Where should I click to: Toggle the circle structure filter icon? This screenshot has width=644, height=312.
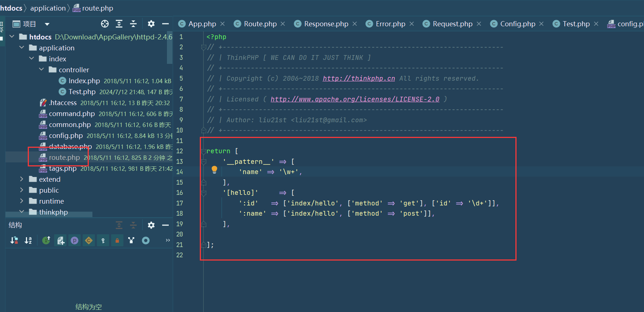pos(146,240)
